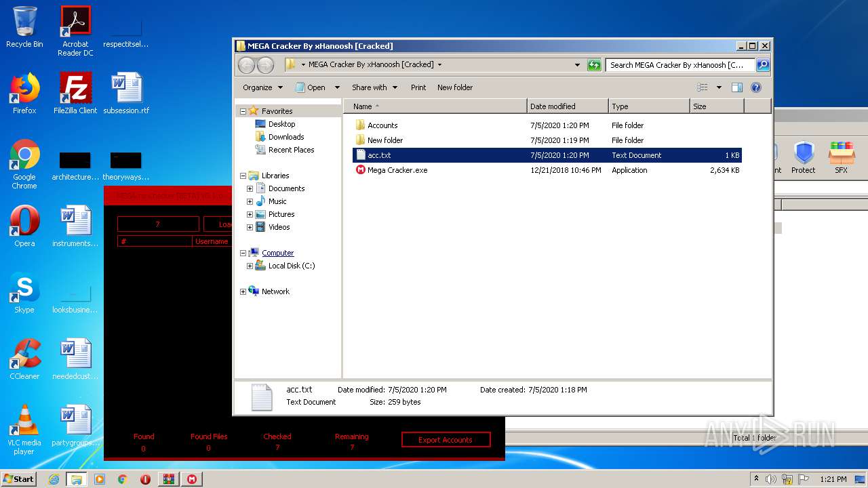The width and height of the screenshot is (868, 488).
Task: Click the Explorer search input field
Action: click(680, 65)
